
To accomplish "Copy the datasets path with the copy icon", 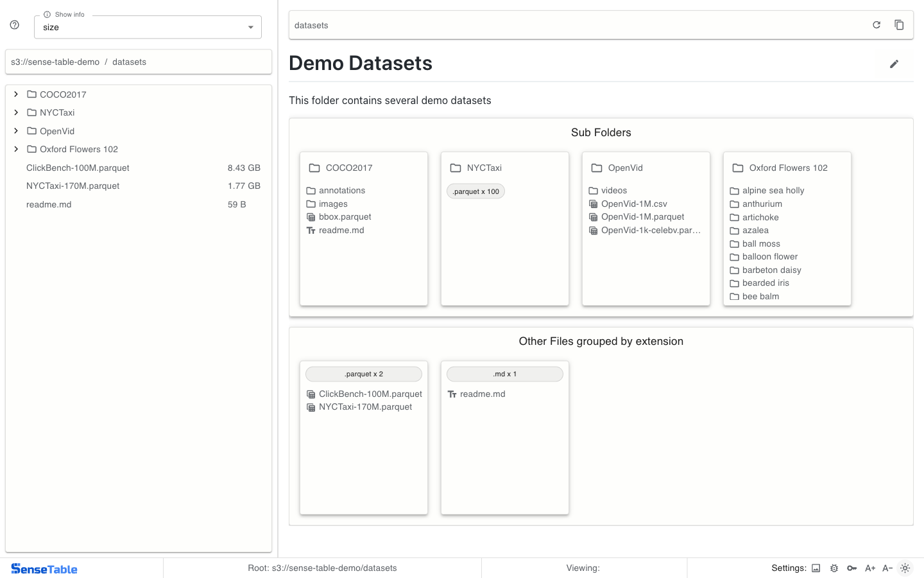I will (x=899, y=25).
